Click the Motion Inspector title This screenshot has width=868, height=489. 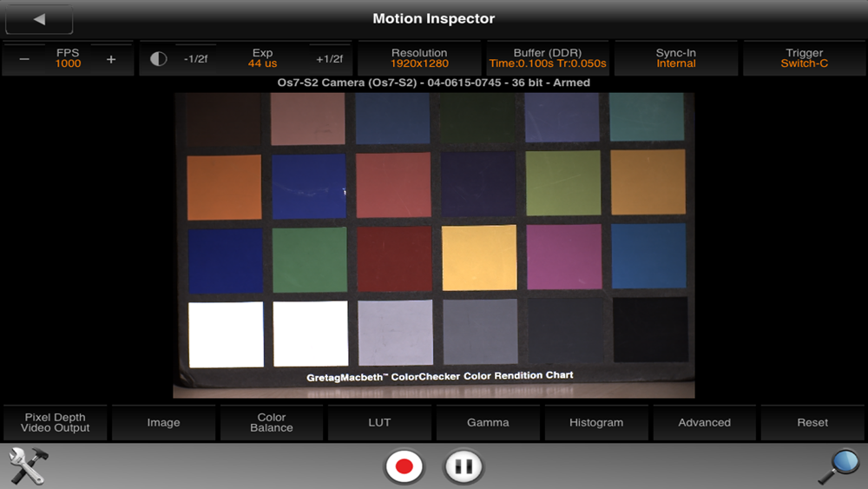tap(433, 19)
